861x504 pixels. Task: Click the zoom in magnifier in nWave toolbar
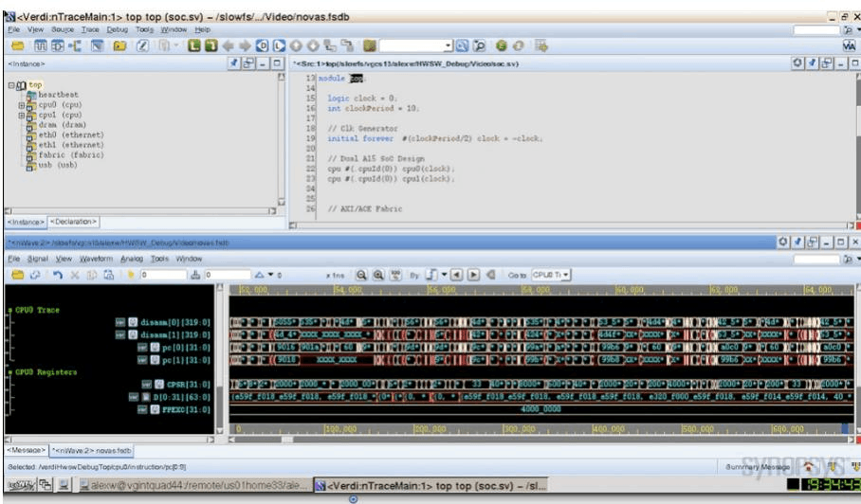378,275
